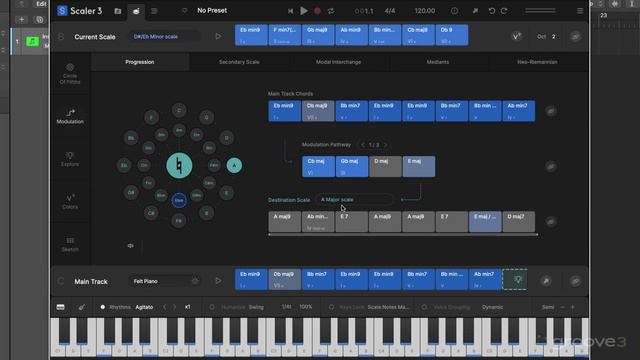640x360 pixels.
Task: Switch to the Mediants tab
Action: tap(438, 62)
